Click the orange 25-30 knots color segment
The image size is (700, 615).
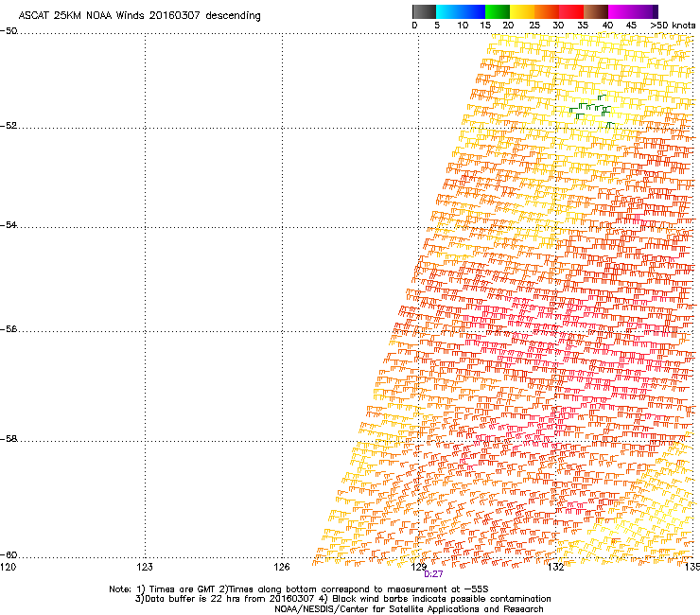click(547, 11)
